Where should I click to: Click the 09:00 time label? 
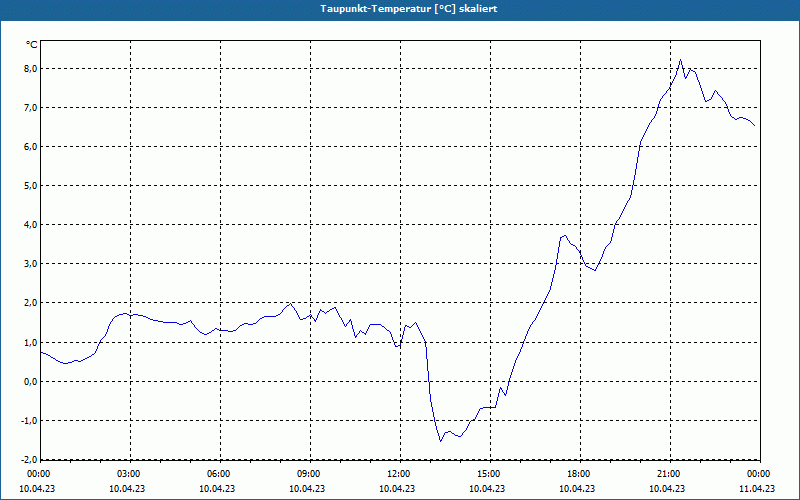(x=310, y=474)
